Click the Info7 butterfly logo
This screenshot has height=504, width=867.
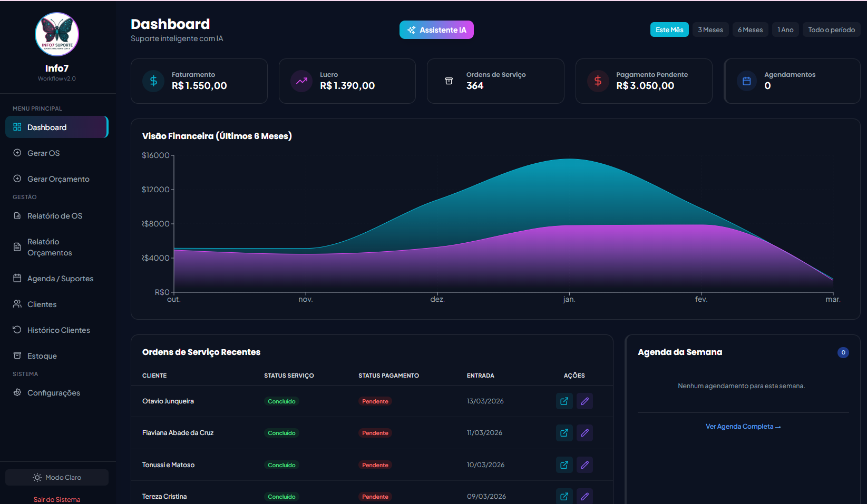[x=57, y=34]
